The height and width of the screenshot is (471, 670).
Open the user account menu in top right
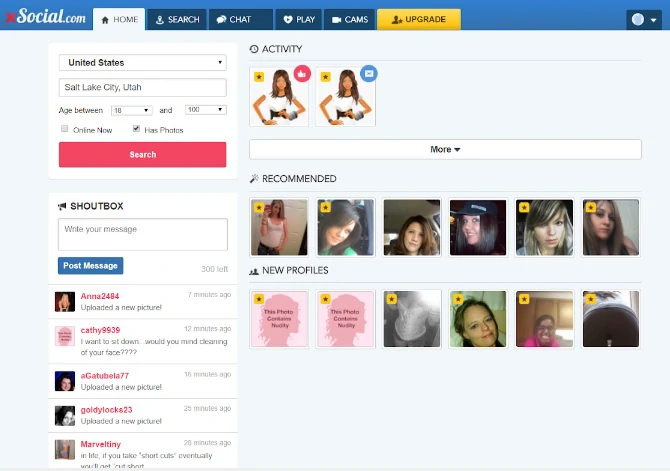coord(643,19)
